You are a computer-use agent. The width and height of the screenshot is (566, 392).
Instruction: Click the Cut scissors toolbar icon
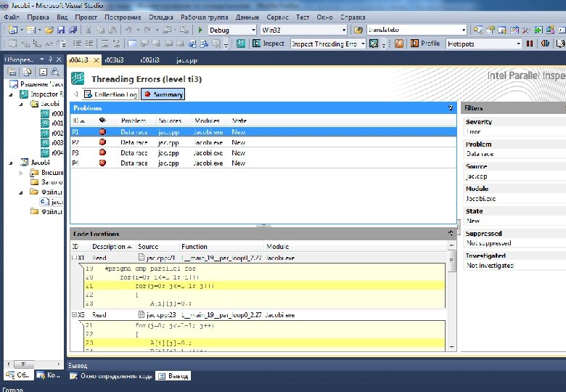pos(89,30)
